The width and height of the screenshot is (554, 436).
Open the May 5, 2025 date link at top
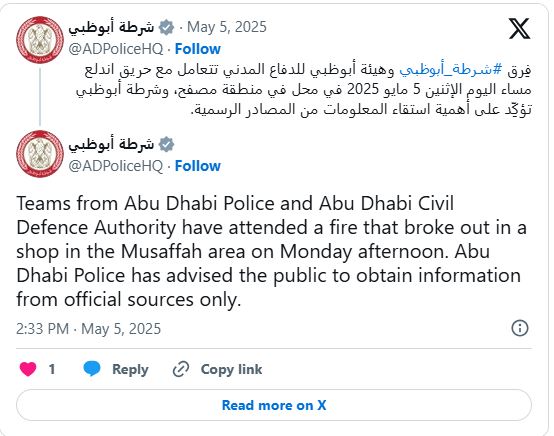click(226, 27)
